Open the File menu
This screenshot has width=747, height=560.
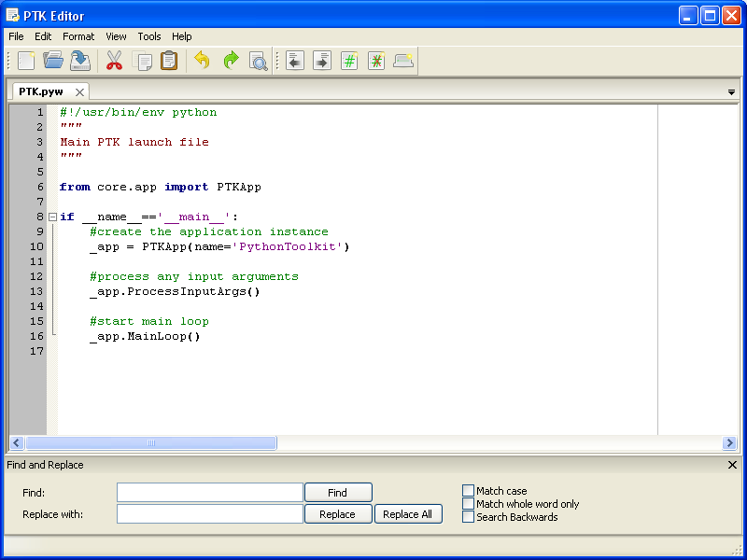[16, 36]
